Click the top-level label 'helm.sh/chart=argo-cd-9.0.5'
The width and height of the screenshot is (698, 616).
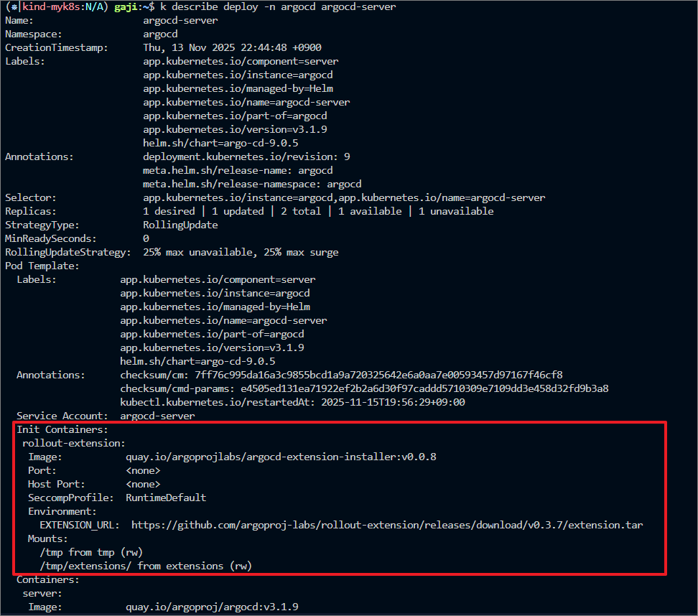[220, 144]
